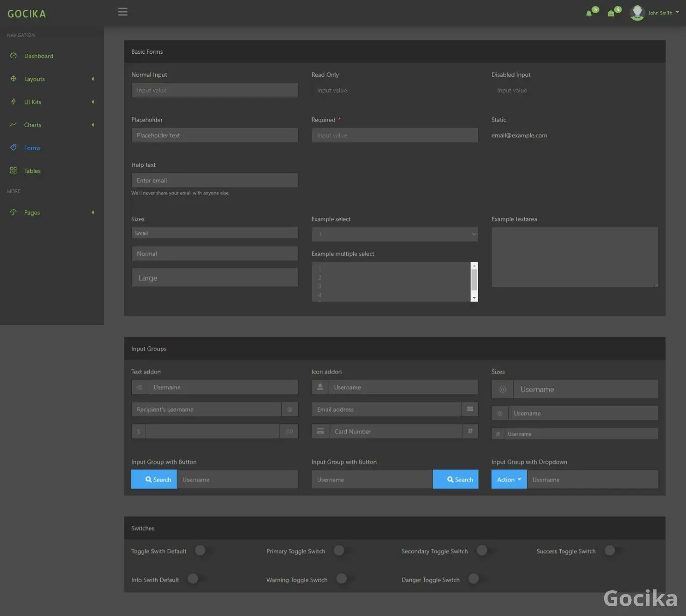Click John Smith's avatar picture

tap(637, 13)
